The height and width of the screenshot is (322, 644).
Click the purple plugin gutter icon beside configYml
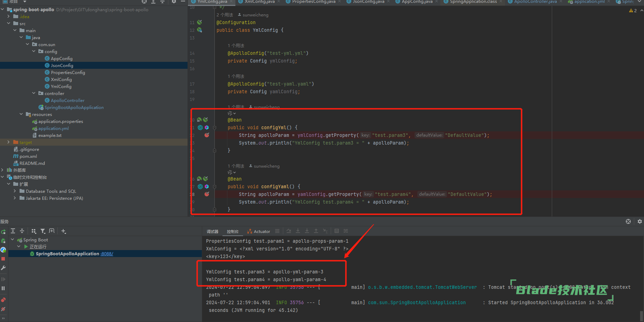(206, 127)
